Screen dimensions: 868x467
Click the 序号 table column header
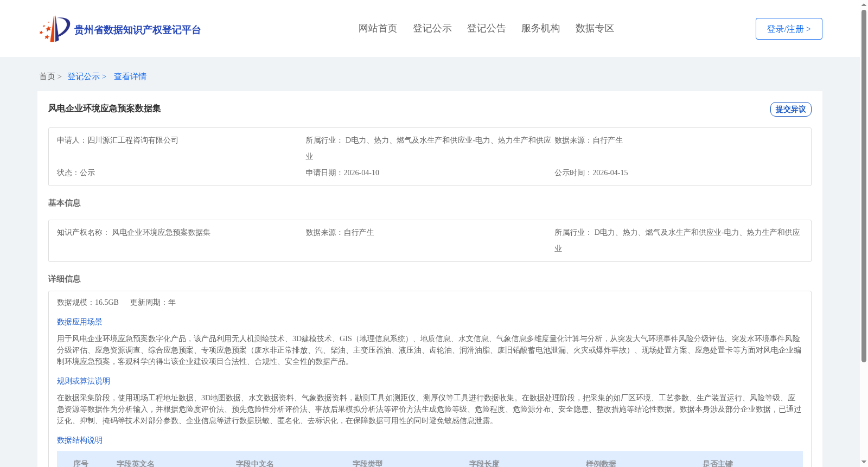pos(81,463)
